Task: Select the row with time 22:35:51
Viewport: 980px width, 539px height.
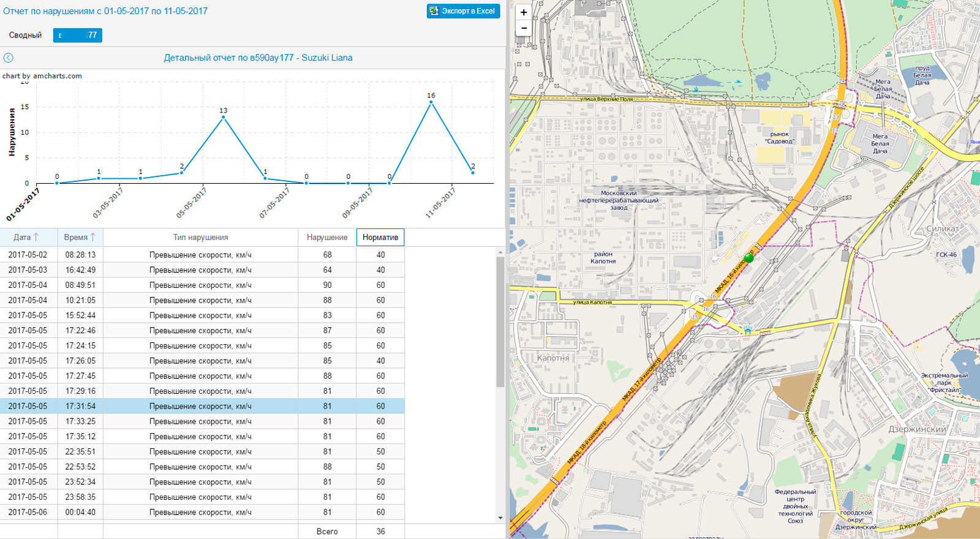Action: tap(202, 451)
